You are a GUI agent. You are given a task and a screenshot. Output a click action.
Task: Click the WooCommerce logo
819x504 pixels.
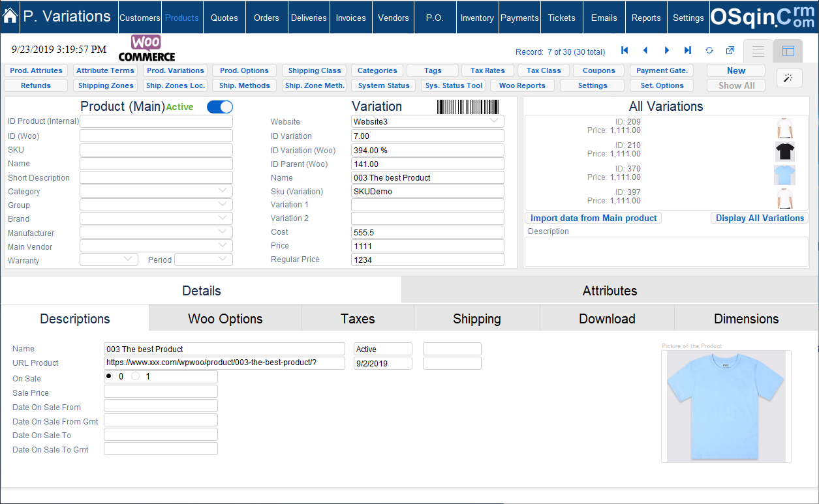coord(147,48)
